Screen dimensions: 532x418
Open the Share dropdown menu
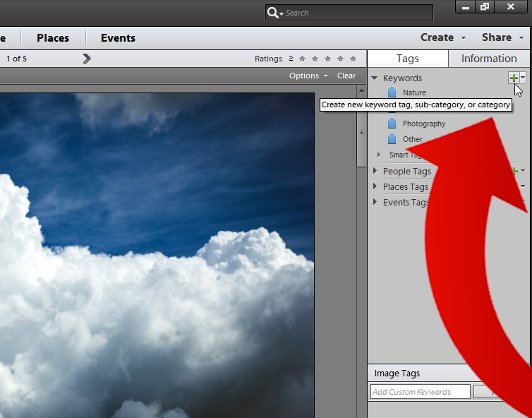coord(503,37)
